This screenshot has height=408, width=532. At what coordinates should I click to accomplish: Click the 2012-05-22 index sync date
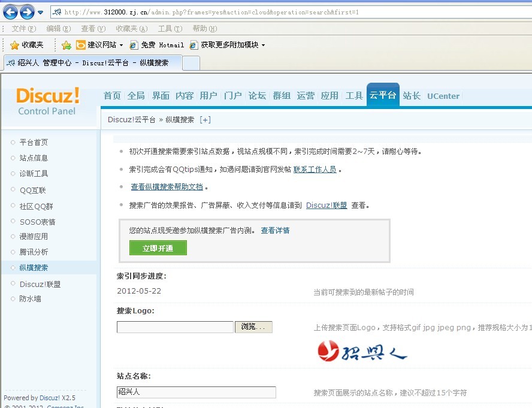(x=139, y=291)
